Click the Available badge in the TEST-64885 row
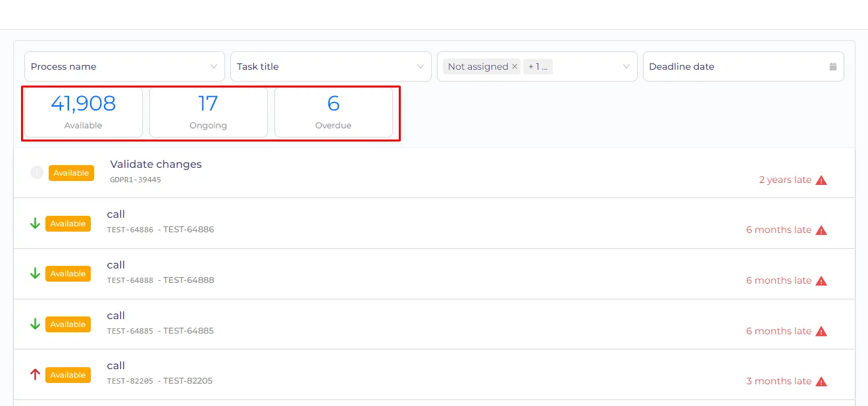Screen dimensions: 868x406 68,324
